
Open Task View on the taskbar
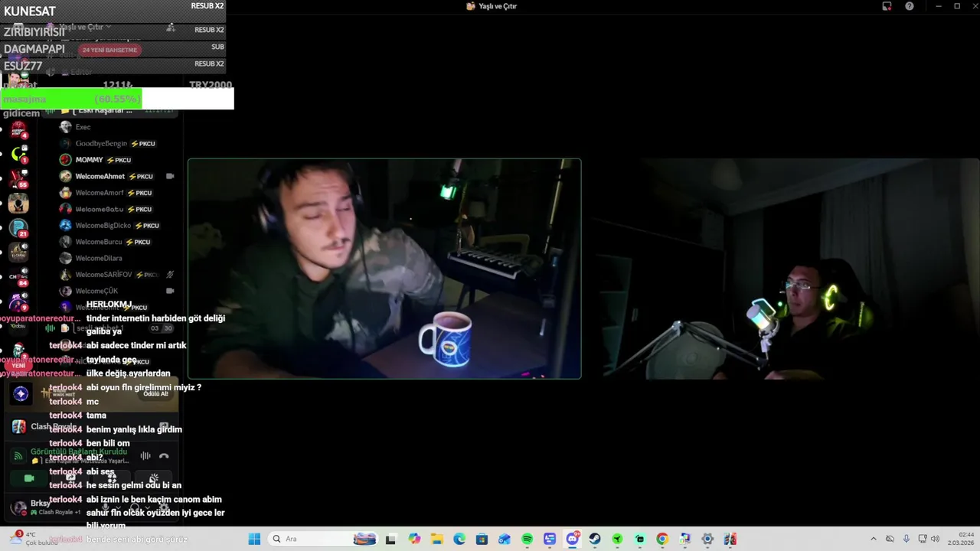tap(390, 539)
